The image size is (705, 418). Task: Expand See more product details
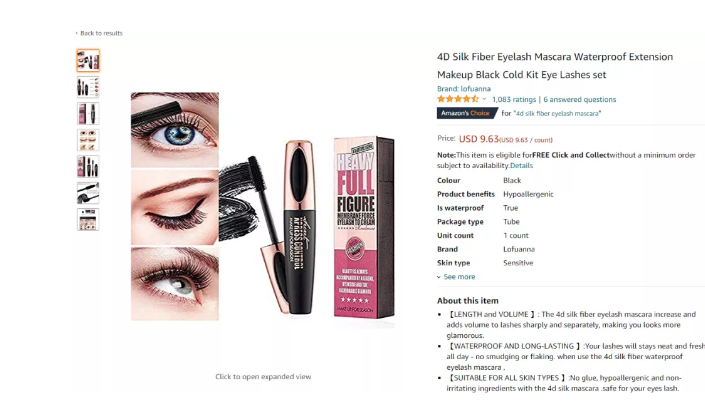tap(456, 277)
